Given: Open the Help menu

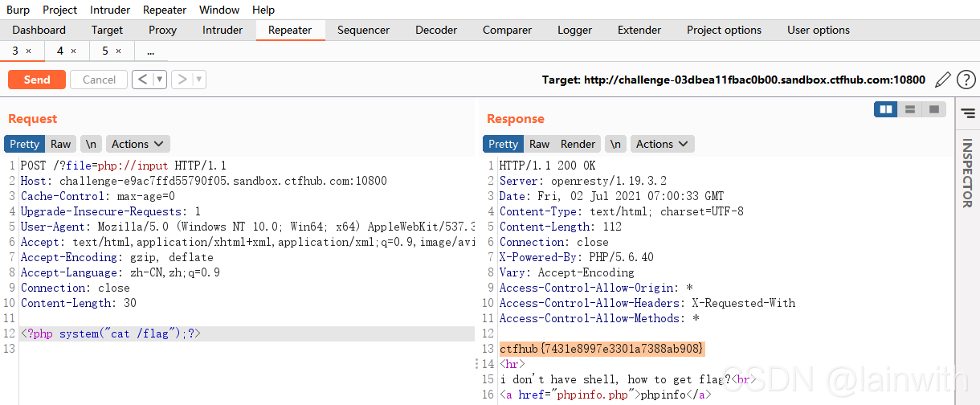Looking at the screenshot, I should point(263,10).
